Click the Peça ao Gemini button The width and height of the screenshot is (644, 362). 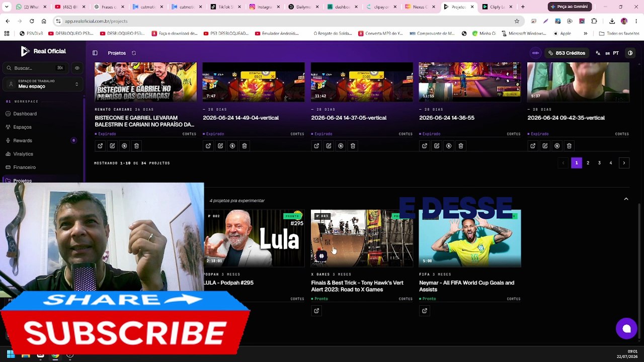(569, 7)
